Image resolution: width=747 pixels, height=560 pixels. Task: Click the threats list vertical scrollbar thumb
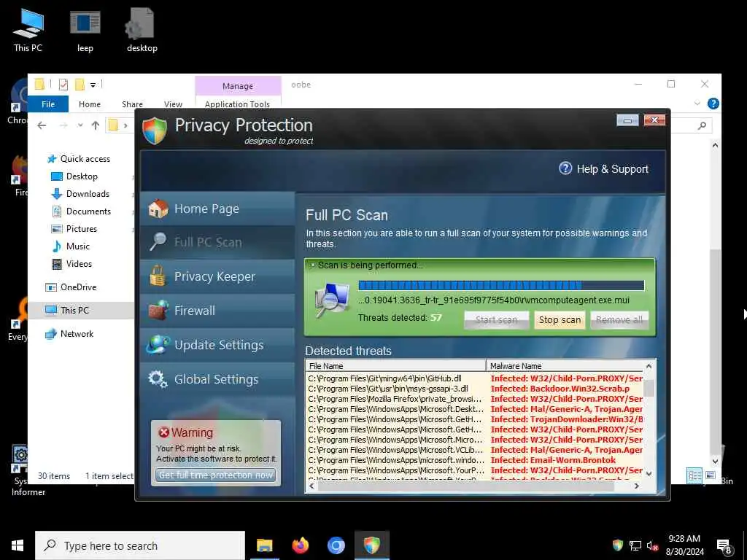649,387
